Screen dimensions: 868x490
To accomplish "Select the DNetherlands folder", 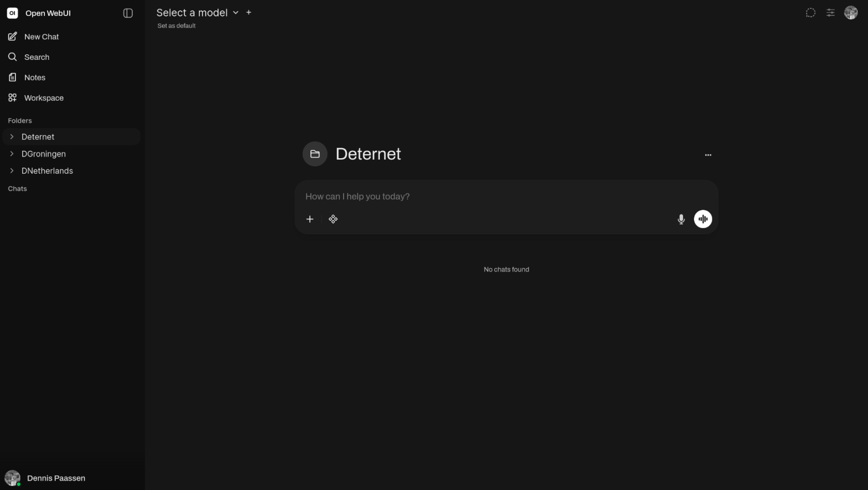I will pyautogui.click(x=47, y=171).
